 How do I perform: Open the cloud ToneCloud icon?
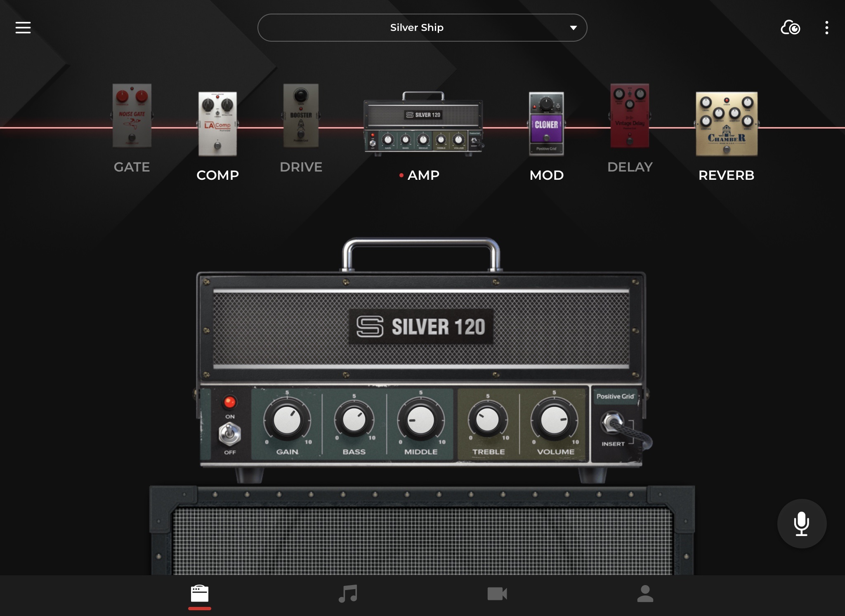[790, 28]
